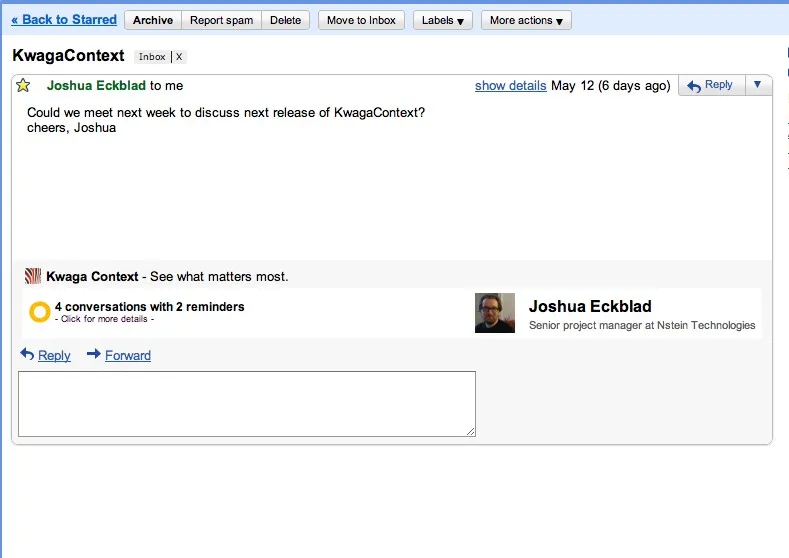The height and width of the screenshot is (558, 789).
Task: Delete the conversation
Action: pos(285,20)
